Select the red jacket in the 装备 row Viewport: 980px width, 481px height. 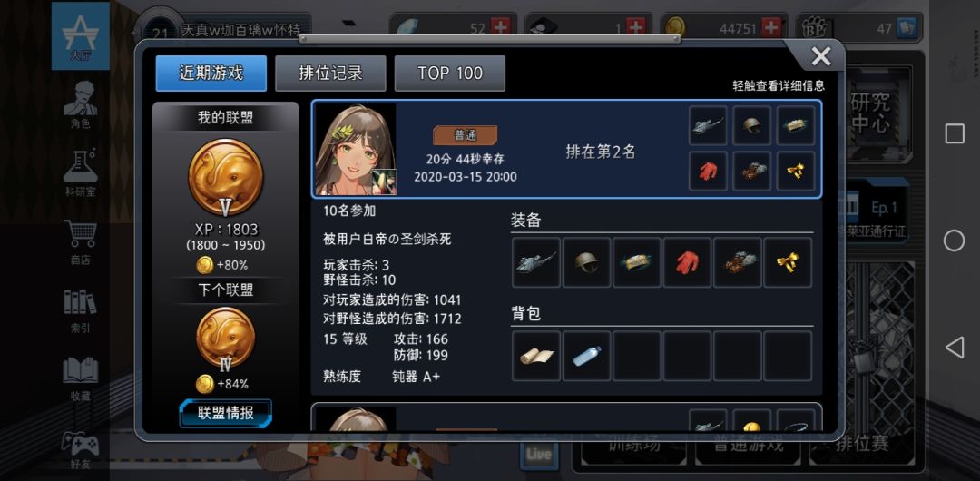[x=687, y=262]
